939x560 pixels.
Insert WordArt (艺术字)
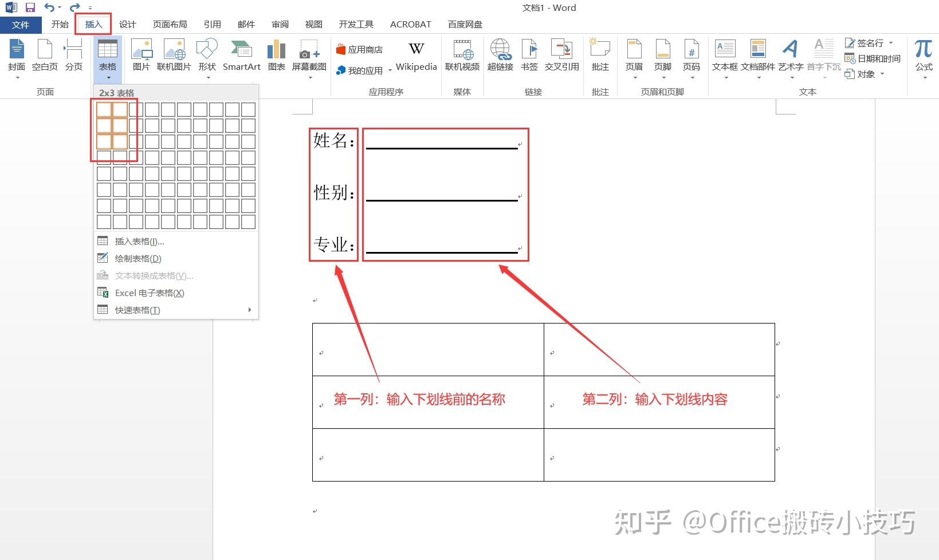791,59
